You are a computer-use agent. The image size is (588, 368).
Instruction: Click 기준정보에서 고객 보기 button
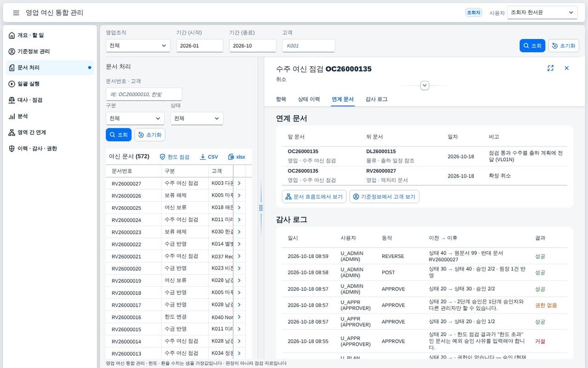(384, 197)
